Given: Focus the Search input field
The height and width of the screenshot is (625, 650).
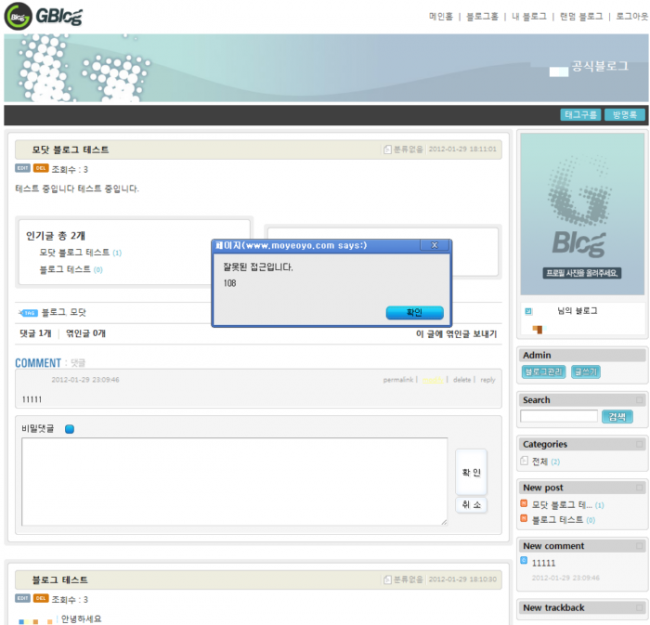Looking at the screenshot, I should pyautogui.click(x=559, y=416).
